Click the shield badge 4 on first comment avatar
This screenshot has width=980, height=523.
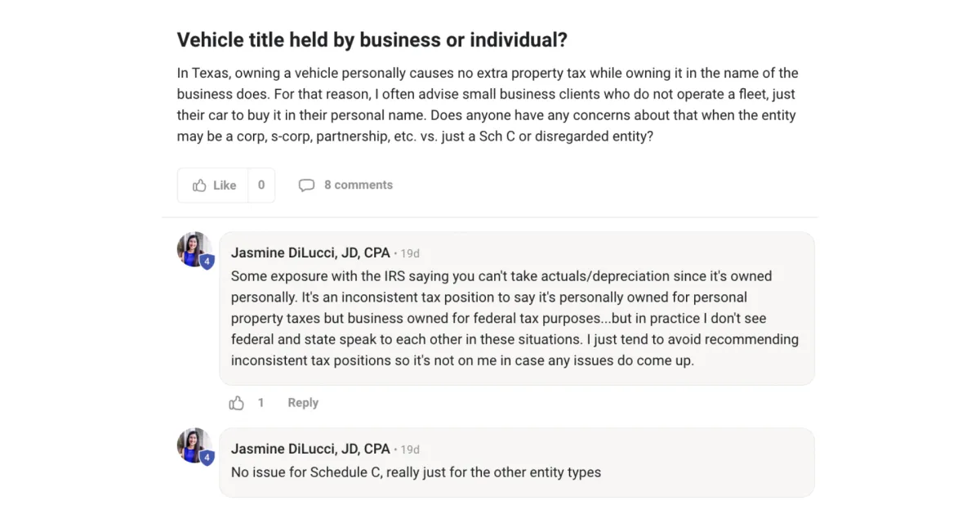pos(207,262)
